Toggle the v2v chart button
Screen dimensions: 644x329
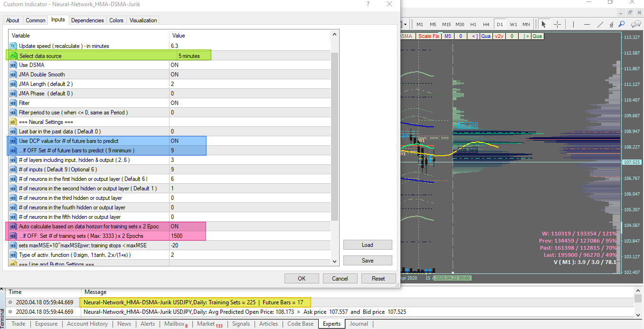click(x=499, y=36)
